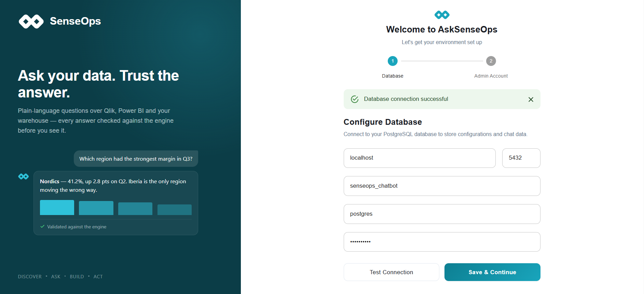Click the second bar in margin chart
Screen dimensions: 644x294
coord(96,208)
